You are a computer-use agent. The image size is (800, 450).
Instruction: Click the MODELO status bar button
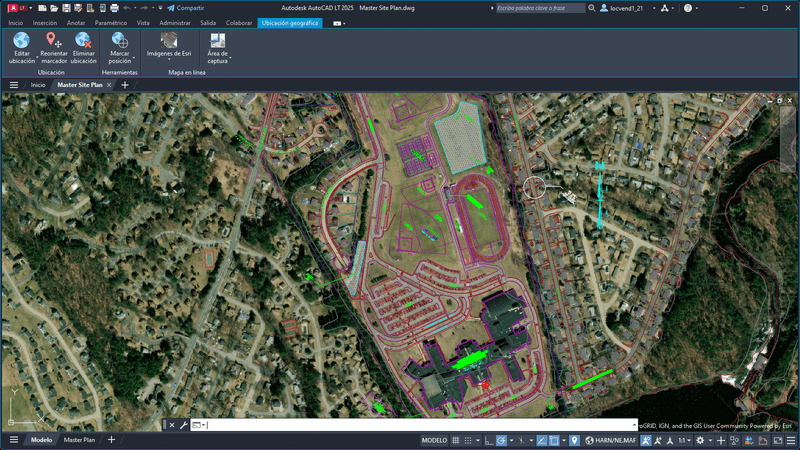pyautogui.click(x=434, y=440)
